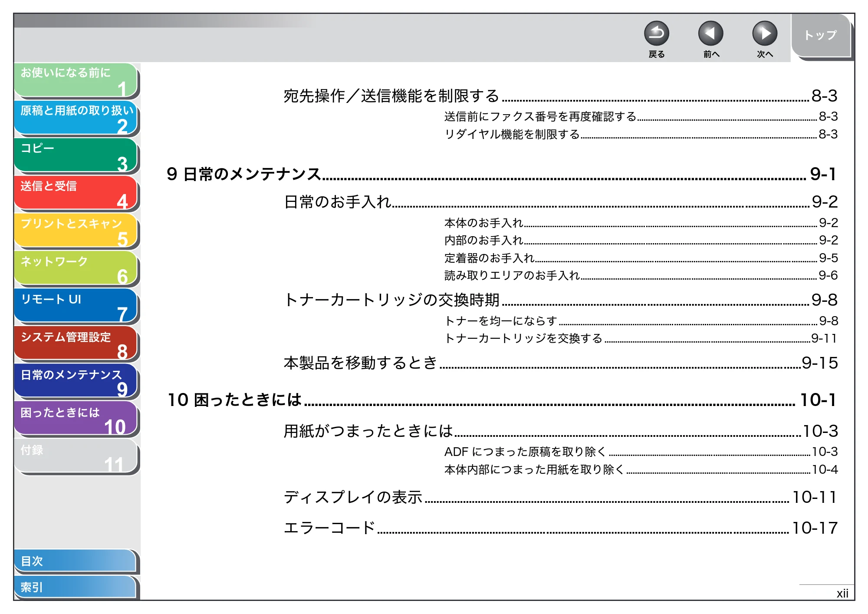Click the 次へ (next page) arrow icon
Screen dimensions: 868x614
point(764,33)
